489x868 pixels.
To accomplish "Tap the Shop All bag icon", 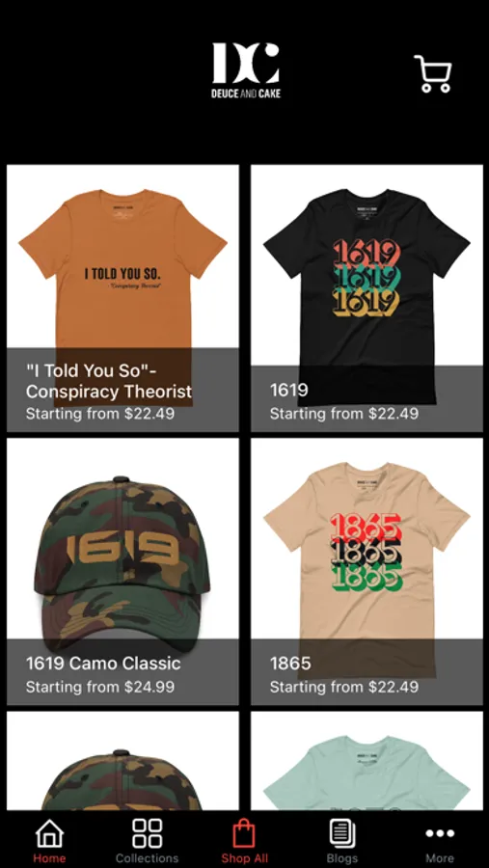I will click(x=244, y=833).
